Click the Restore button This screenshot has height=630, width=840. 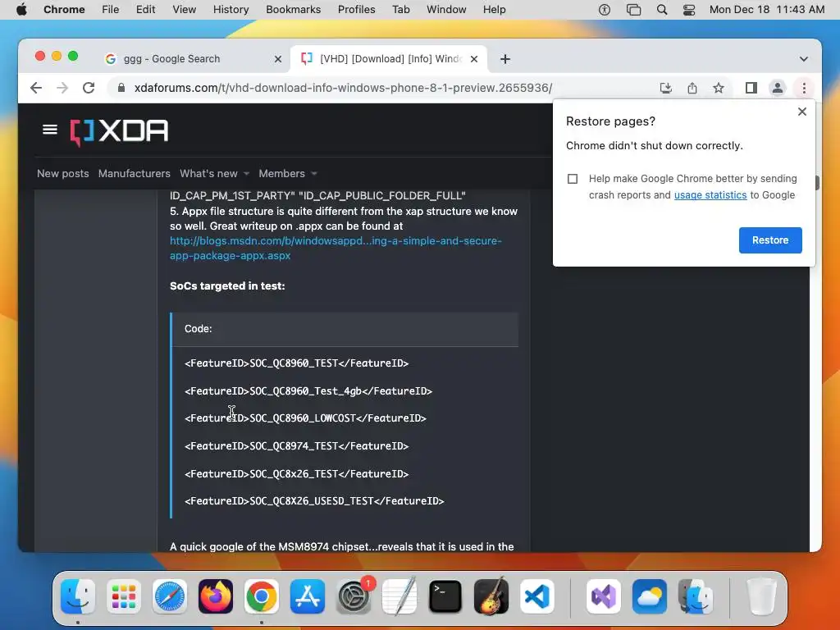tap(769, 240)
